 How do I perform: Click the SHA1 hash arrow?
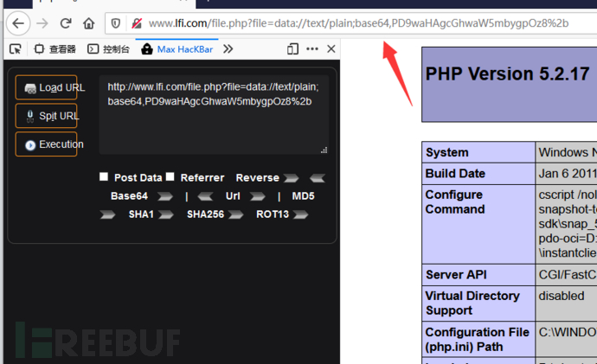165,214
